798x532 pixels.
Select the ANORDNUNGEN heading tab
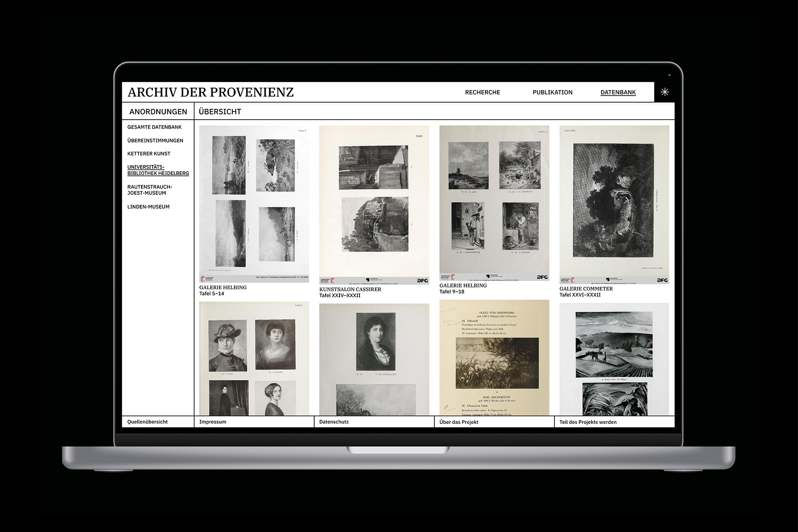coord(158,111)
